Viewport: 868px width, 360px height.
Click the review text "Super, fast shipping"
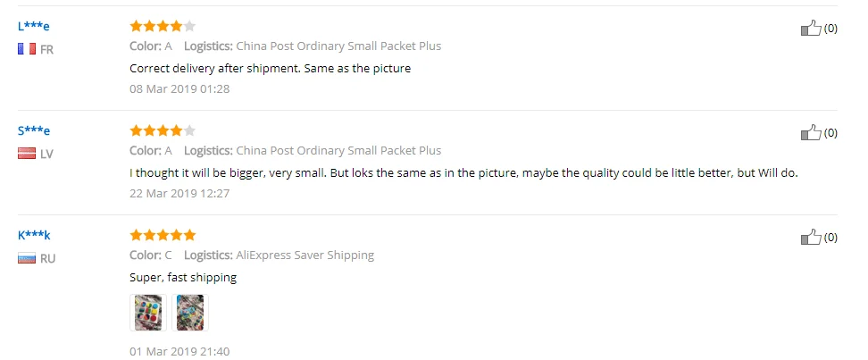(x=183, y=278)
